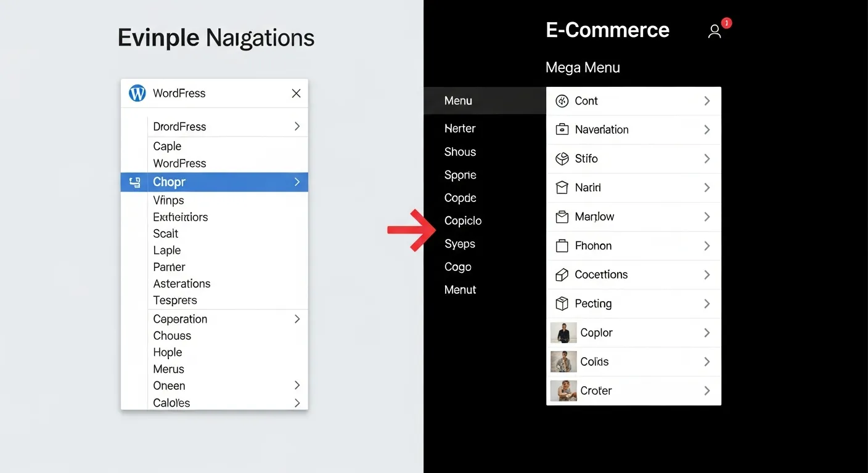Select the Menu item in dark sidebar
The image size is (868, 473).
click(x=485, y=100)
